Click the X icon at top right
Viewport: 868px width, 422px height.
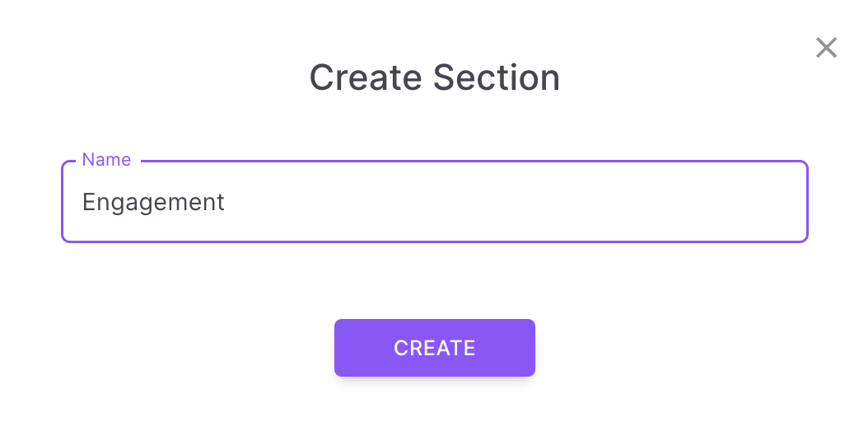826,48
